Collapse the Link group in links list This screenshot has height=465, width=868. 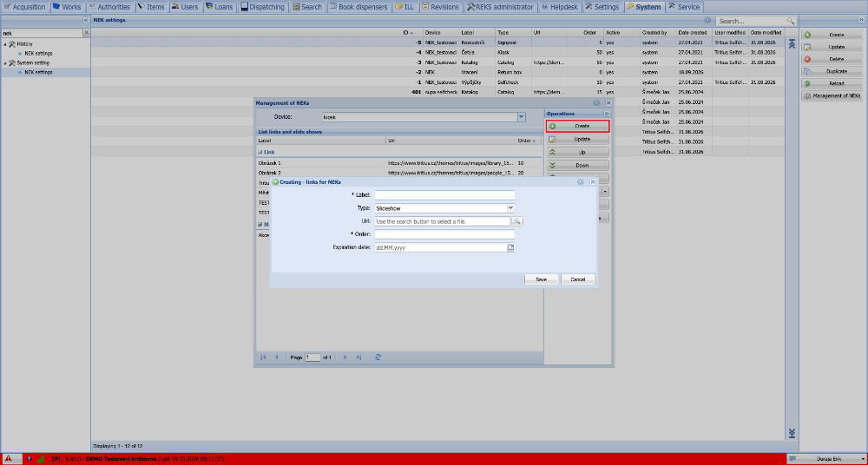(260, 152)
